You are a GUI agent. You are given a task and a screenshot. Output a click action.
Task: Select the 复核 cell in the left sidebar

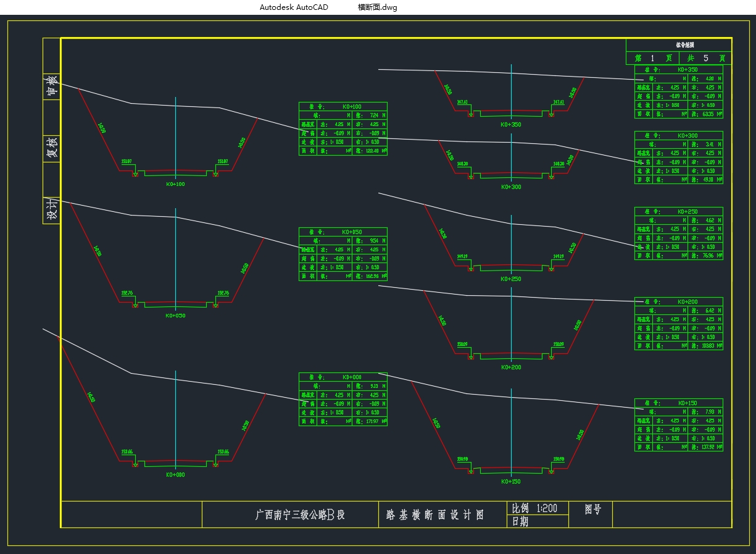(x=52, y=148)
